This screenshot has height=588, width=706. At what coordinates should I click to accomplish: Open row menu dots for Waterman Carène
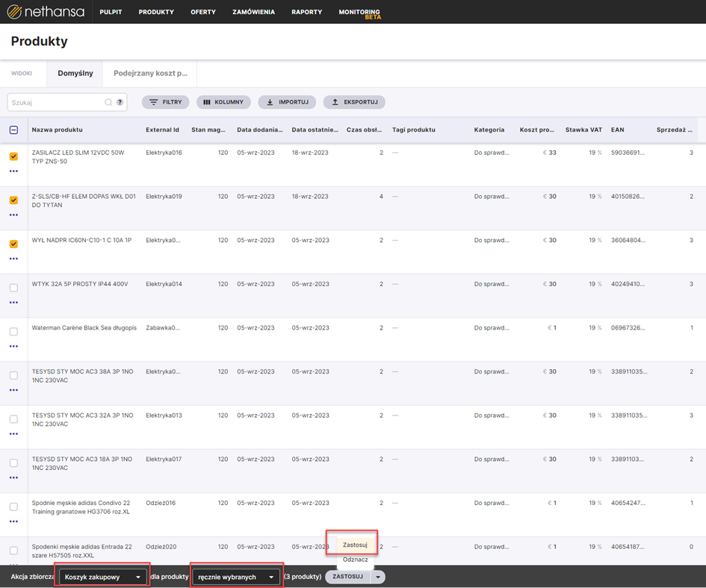pos(14,346)
